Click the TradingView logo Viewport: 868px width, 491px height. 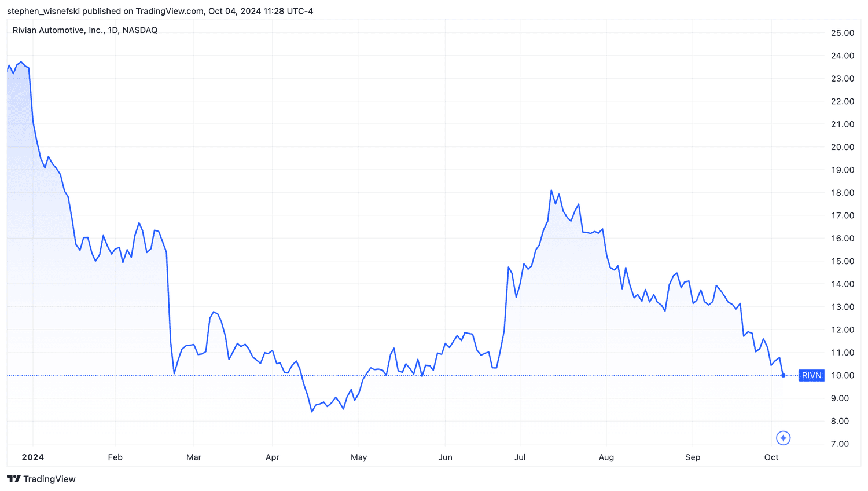point(41,479)
